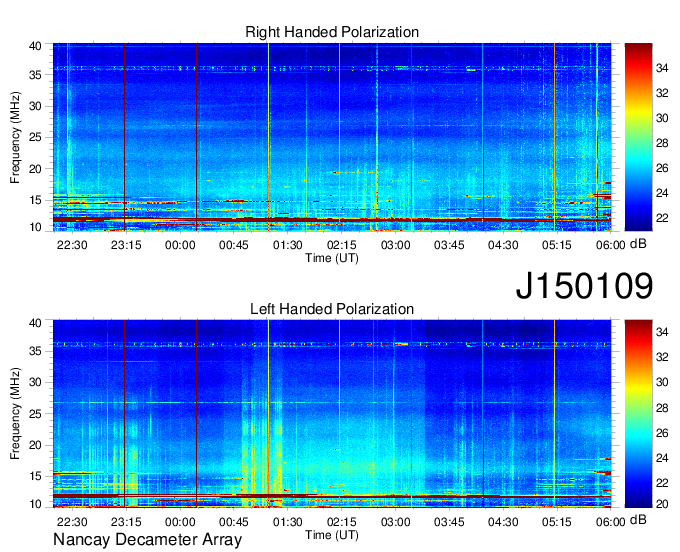Click Frequency (MHz) label of Left Handed plot
The height and width of the screenshot is (552, 680).
point(15,414)
